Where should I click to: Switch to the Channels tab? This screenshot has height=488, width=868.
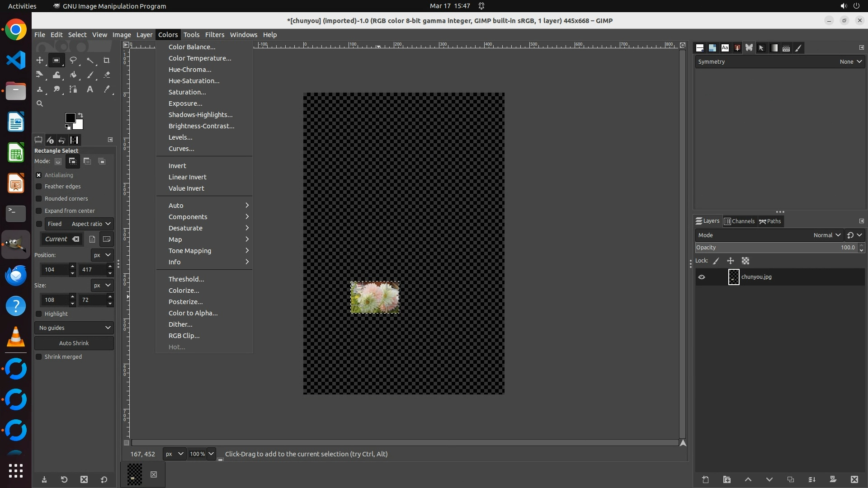740,221
